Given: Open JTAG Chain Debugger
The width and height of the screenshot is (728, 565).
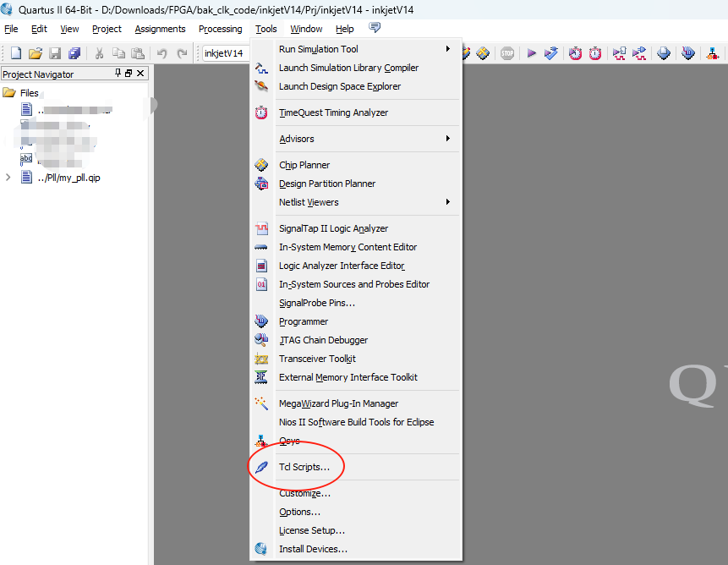Looking at the screenshot, I should (356, 340).
